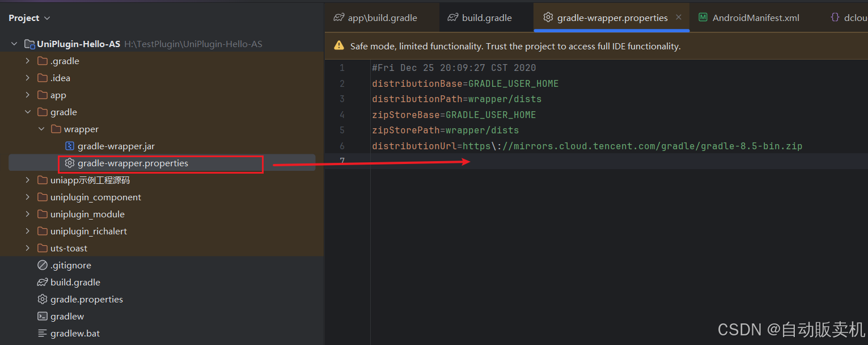Open the partially visible dclou… JSON tab
Image resolution: width=868 pixels, height=345 pixels.
tap(848, 18)
